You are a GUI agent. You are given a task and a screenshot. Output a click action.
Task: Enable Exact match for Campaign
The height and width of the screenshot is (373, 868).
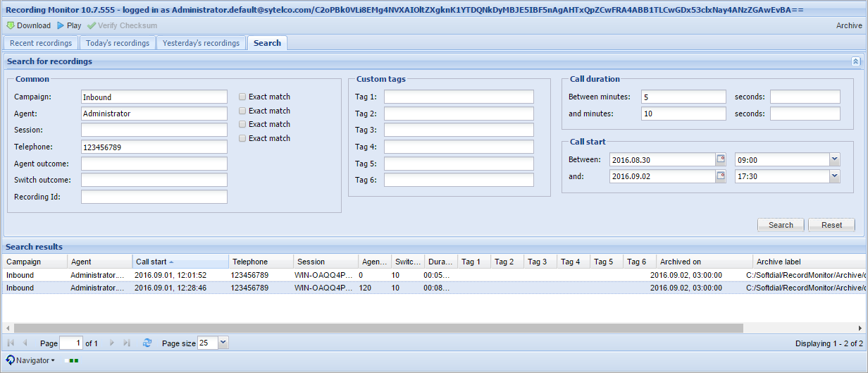[x=243, y=97]
